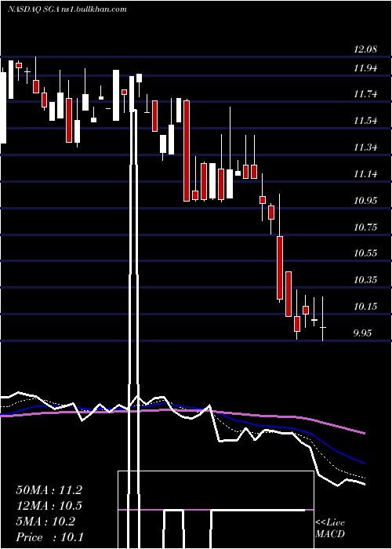Viewport: 392px width, 549px height.
Task: Click the 5MA : 10.2 readout
Action: (x=45, y=522)
